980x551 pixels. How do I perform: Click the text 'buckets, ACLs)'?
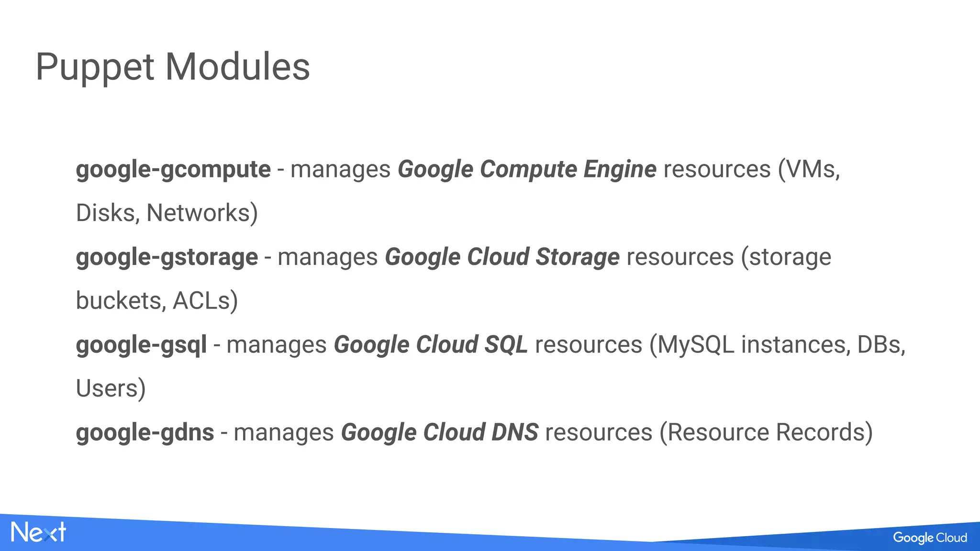pos(157,301)
